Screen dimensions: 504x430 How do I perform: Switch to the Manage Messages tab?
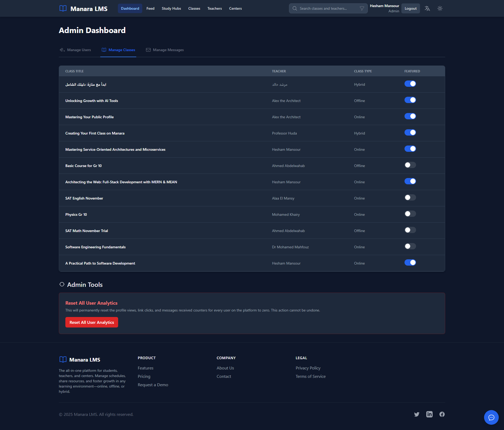tap(165, 50)
